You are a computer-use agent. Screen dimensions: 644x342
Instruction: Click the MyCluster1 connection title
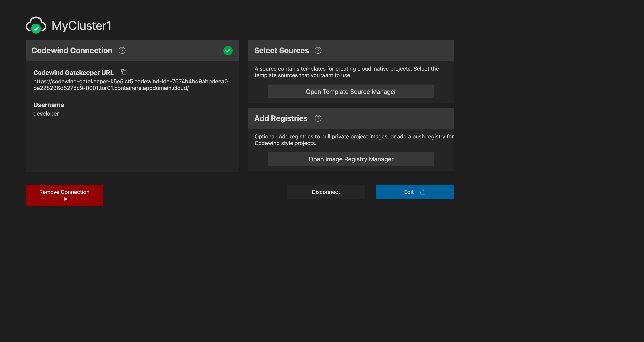pyautogui.click(x=81, y=26)
